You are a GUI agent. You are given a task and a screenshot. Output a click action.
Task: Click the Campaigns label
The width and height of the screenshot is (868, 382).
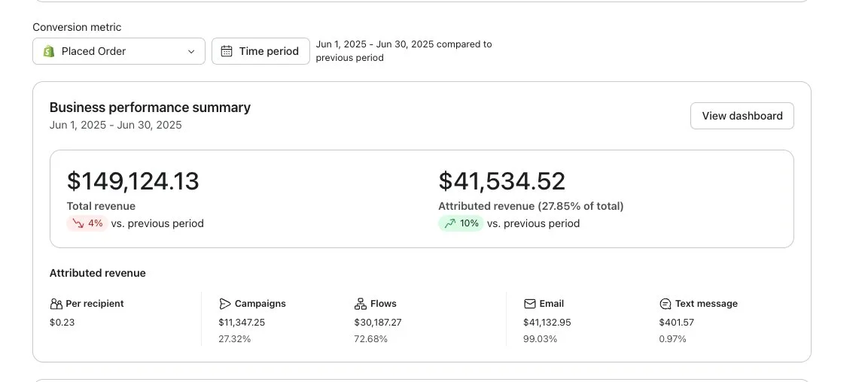(x=260, y=304)
